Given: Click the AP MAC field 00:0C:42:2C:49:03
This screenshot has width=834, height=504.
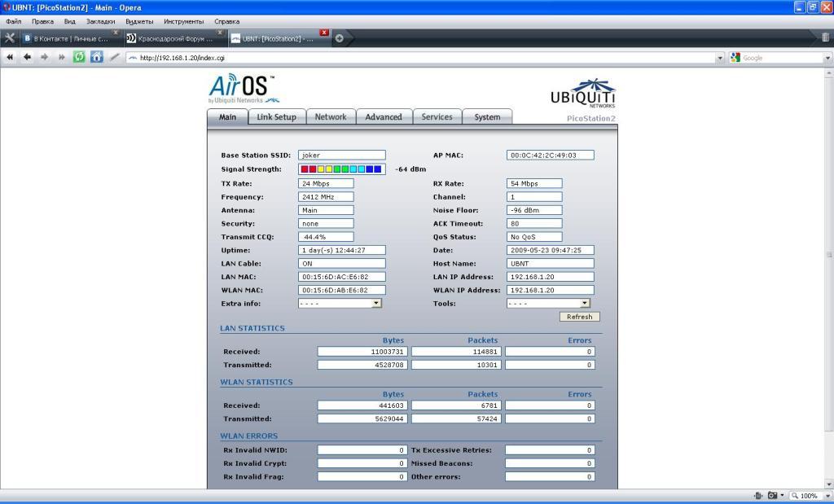Looking at the screenshot, I should (x=550, y=156).
